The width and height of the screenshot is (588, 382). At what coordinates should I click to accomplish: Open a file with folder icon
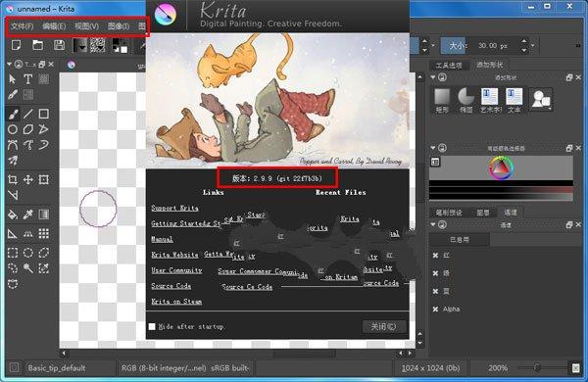tap(37, 45)
